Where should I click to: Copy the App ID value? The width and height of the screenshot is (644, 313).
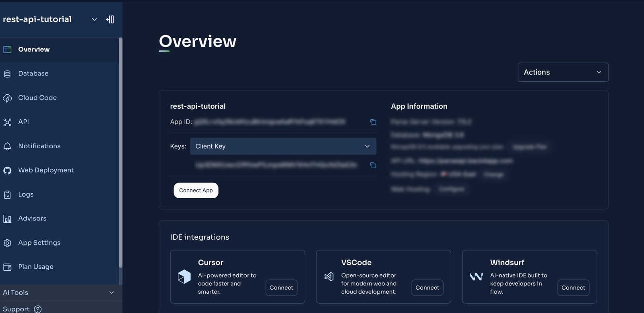click(373, 122)
